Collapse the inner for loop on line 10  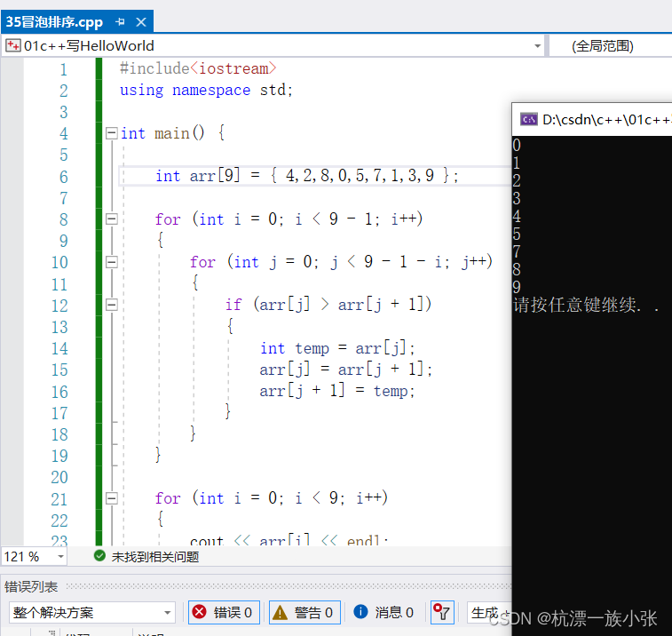pyautogui.click(x=112, y=262)
